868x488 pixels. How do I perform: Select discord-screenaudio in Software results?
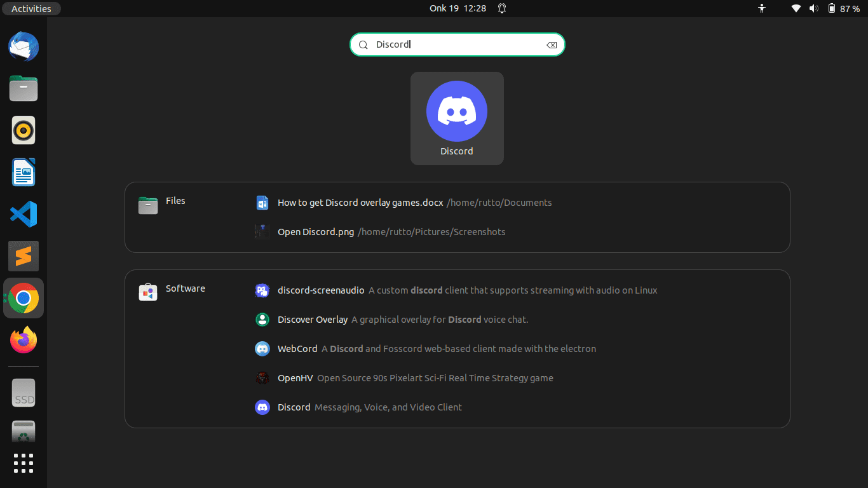coord(458,290)
